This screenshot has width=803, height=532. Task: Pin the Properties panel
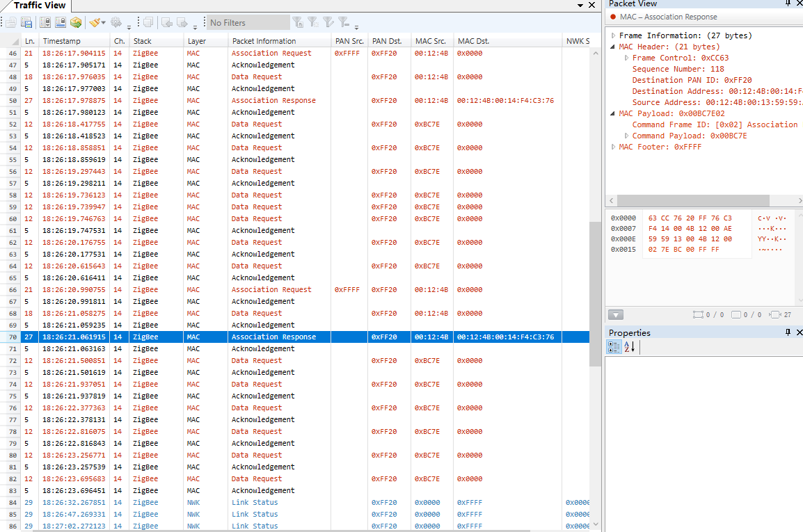(788, 332)
